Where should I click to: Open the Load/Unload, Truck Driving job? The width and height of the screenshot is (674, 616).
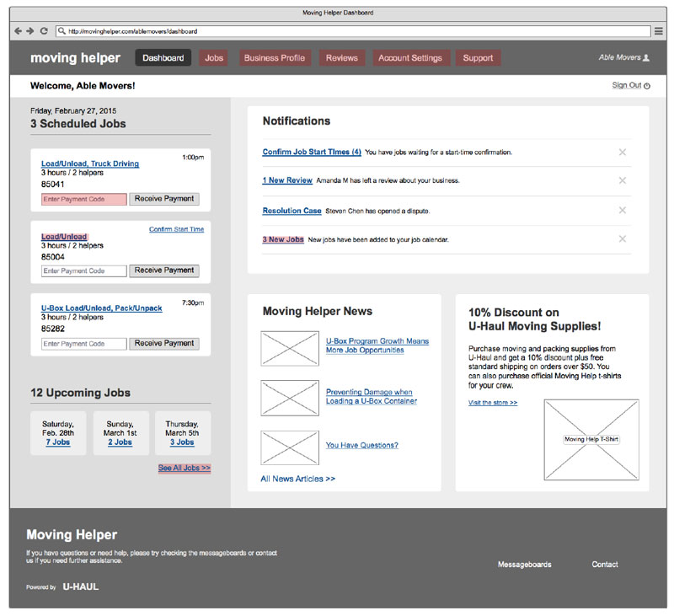(90, 163)
